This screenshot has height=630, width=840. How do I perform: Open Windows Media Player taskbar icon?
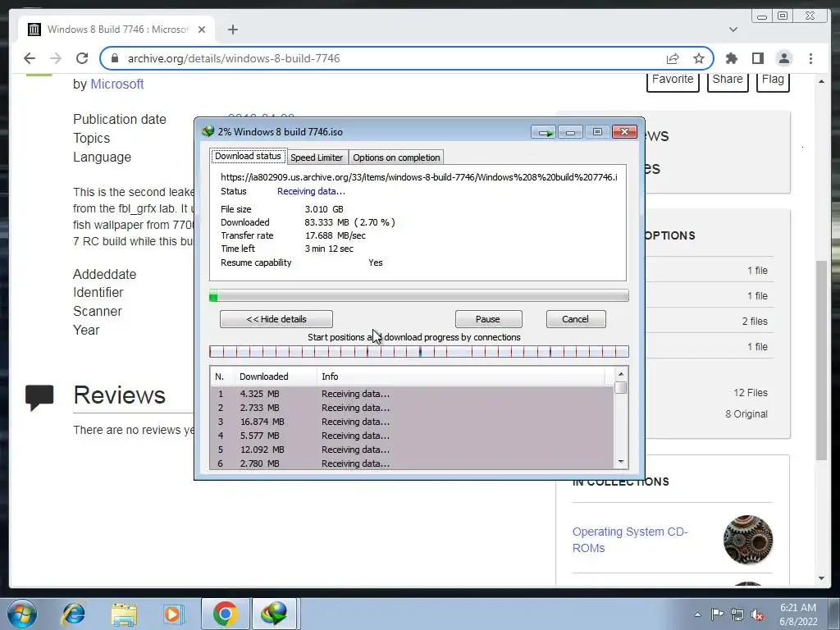point(174,614)
